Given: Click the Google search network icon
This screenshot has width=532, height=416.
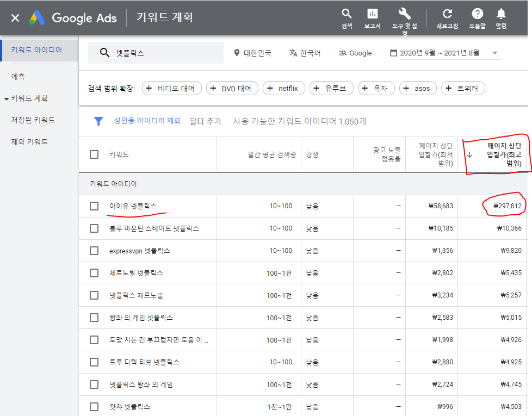Looking at the screenshot, I should [x=343, y=53].
